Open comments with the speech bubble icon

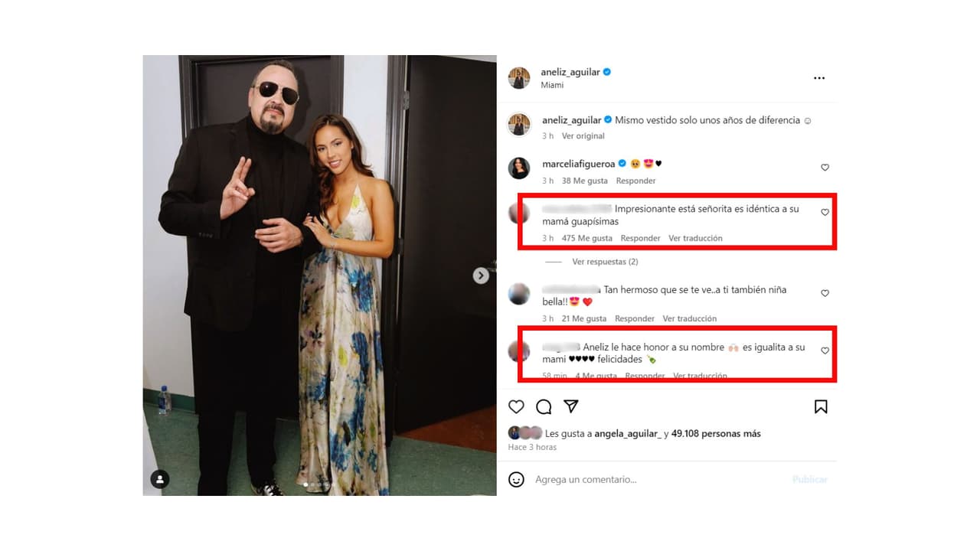[544, 406]
